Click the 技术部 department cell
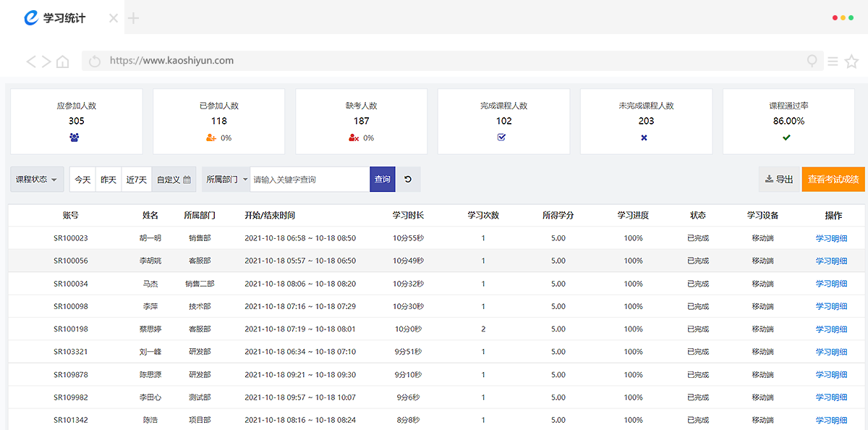This screenshot has height=430, width=868. click(x=200, y=307)
